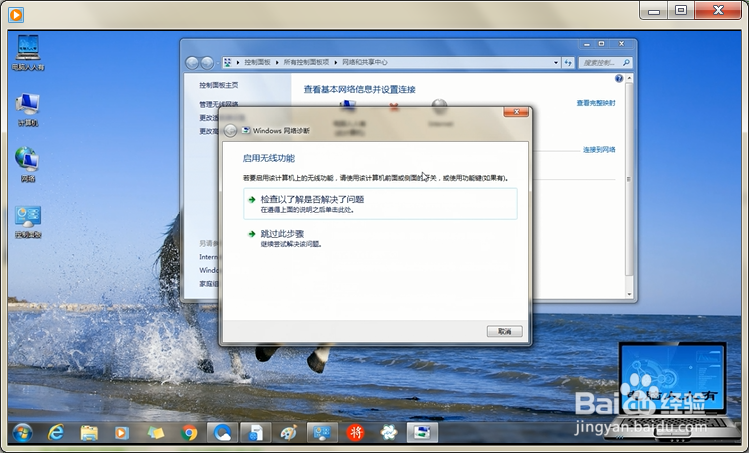Image resolution: width=749 pixels, height=453 pixels.
Task: Open Sticky Notes from the taskbar
Action: [156, 433]
